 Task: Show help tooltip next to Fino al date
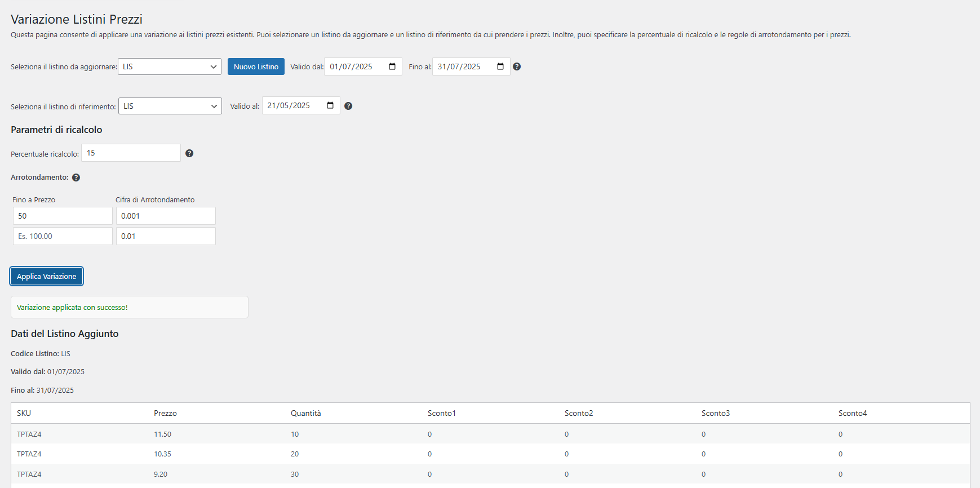click(517, 66)
